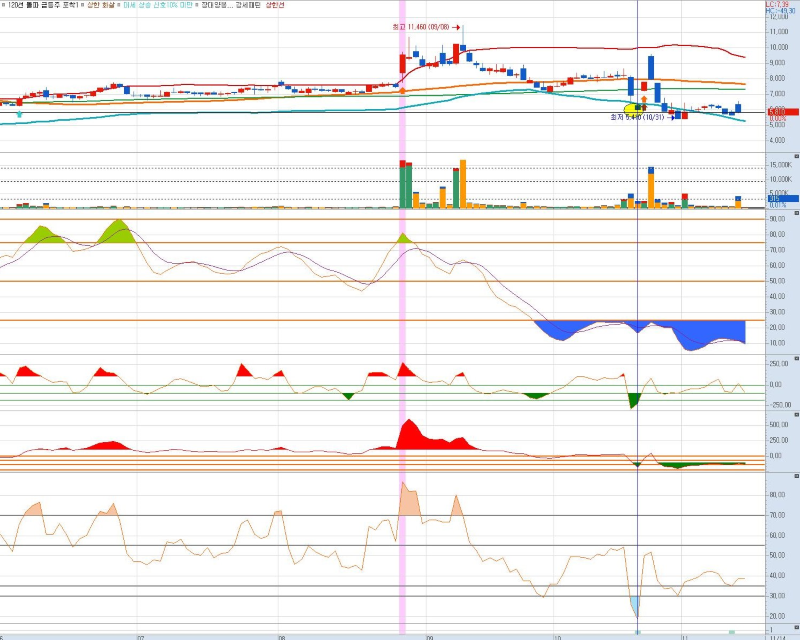Image resolution: width=800 pixels, height=640 pixels.
Task: Click the 10 month label on time axis
Action: (x=557, y=637)
